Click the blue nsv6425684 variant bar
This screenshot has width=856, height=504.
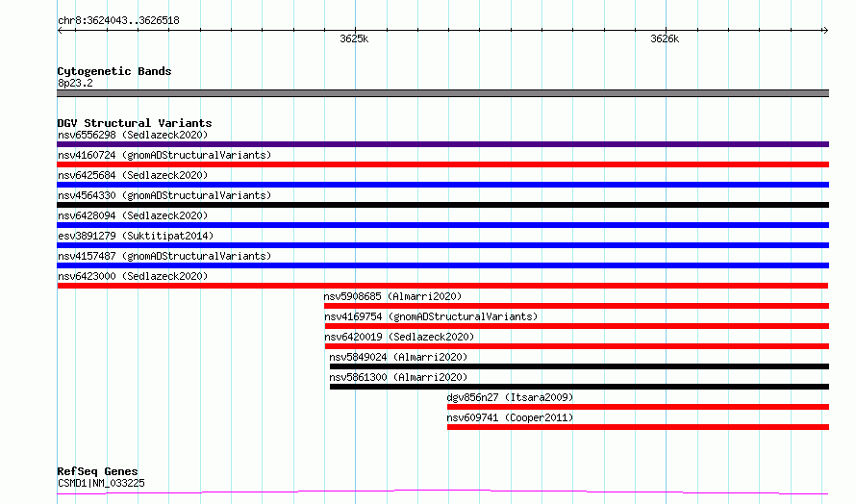[442, 185]
